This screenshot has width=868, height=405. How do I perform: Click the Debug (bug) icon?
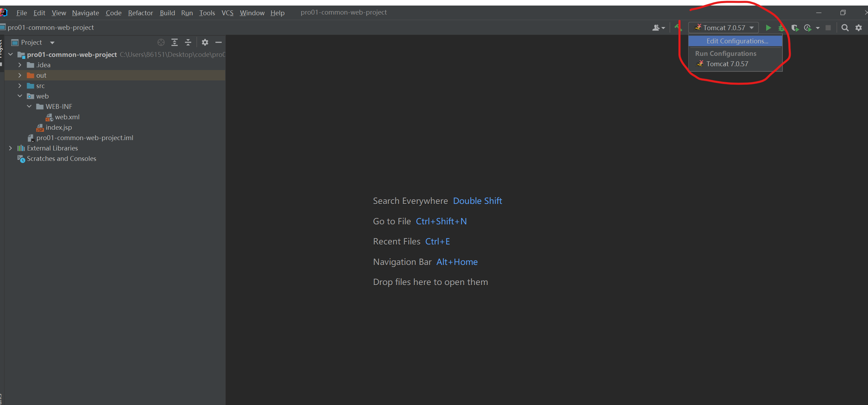(x=782, y=27)
